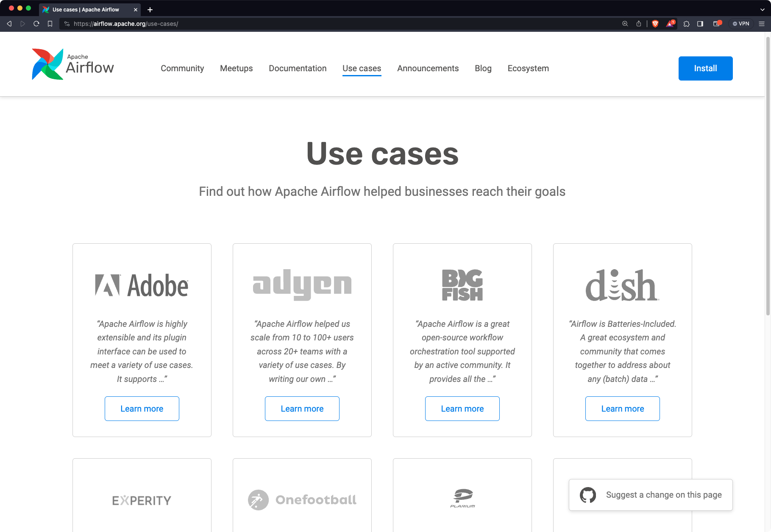
Task: Click the share page icon in address bar
Action: coord(639,24)
